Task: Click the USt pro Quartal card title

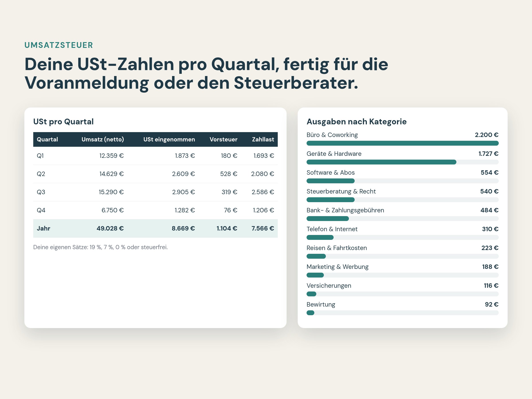Action: pos(63,122)
